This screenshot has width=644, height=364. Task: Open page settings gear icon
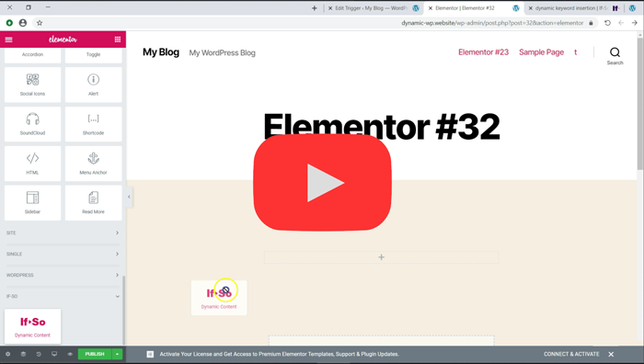(7, 354)
